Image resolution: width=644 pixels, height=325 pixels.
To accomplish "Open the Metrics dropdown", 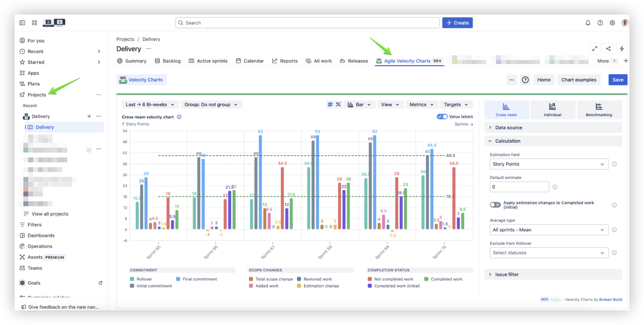I will (421, 105).
